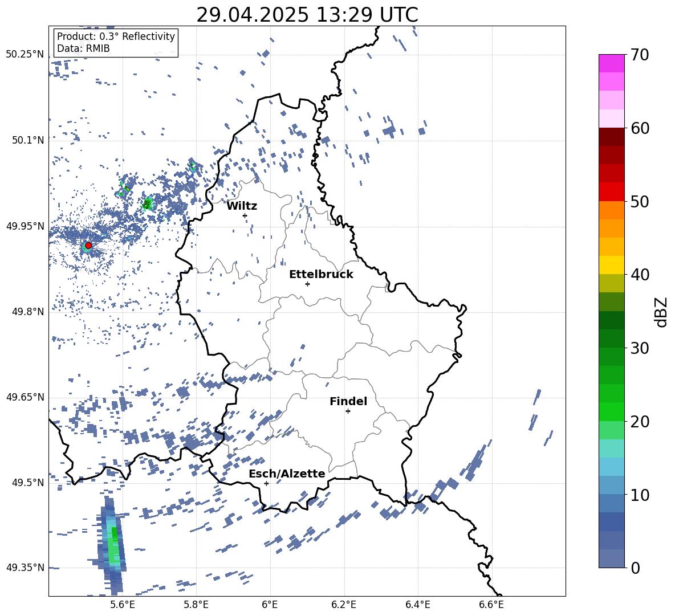Viewport: 675px width, 616px height.
Task: Click the 5.6°E longitude label
Action: pos(123,605)
